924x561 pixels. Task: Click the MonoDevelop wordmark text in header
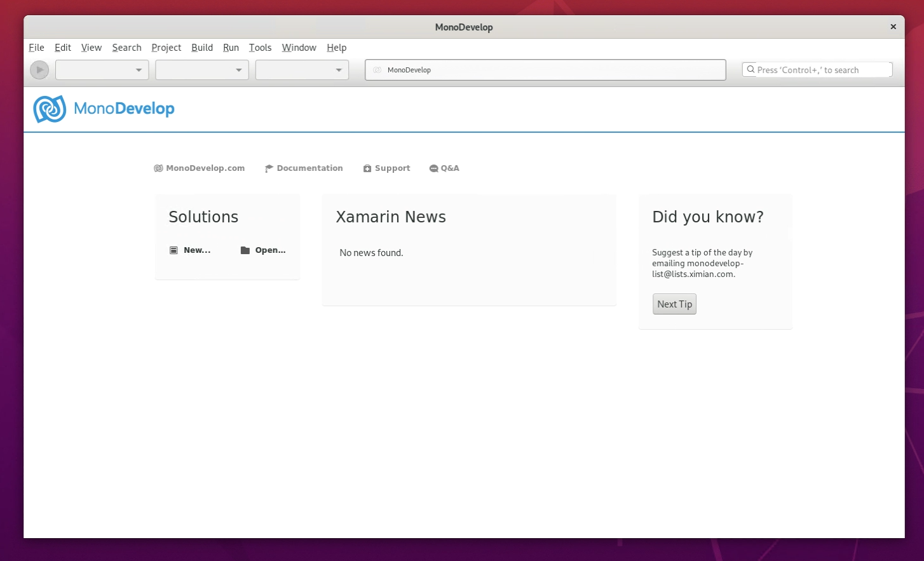click(124, 109)
